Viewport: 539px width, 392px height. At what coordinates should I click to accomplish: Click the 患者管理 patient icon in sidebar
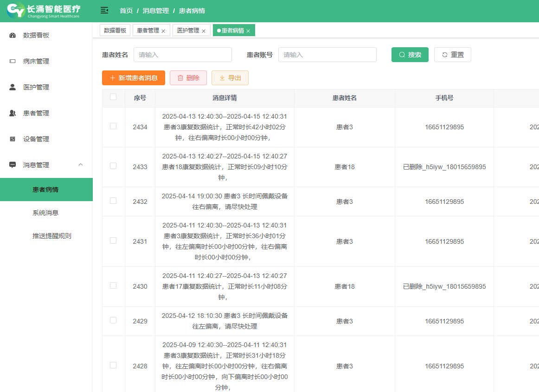[x=13, y=113]
